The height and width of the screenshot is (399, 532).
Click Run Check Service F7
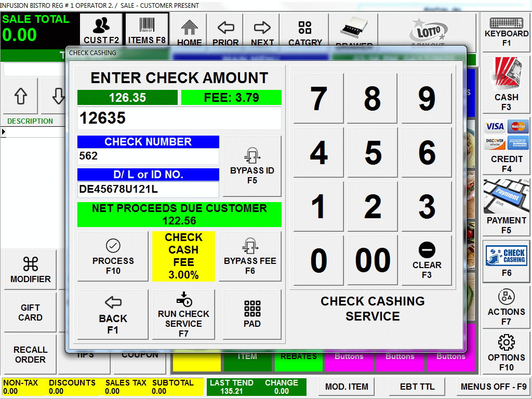(x=183, y=314)
